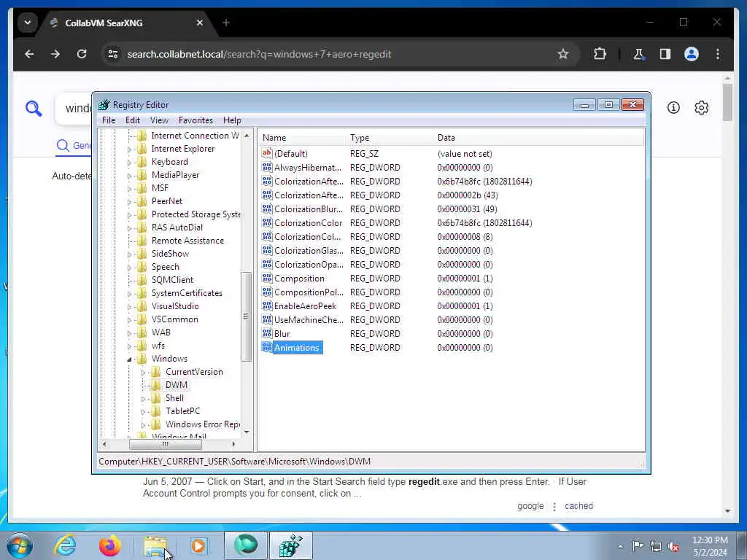Screen dimensions: 747x560
Task: Launch Firefox from the taskbar
Action: point(110,545)
